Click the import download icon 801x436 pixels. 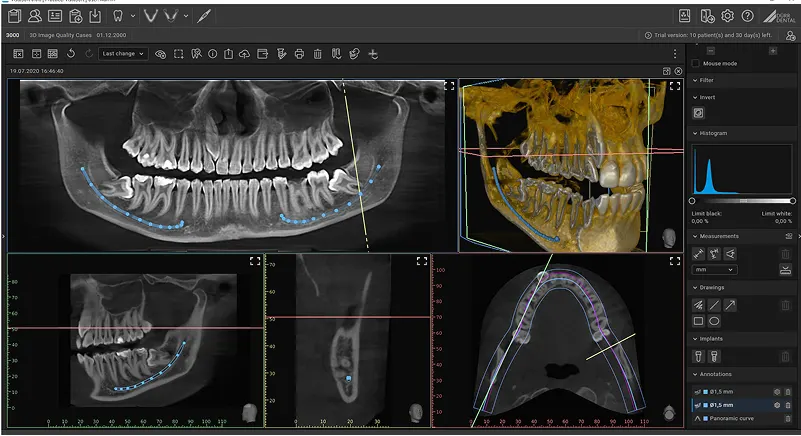(x=95, y=16)
